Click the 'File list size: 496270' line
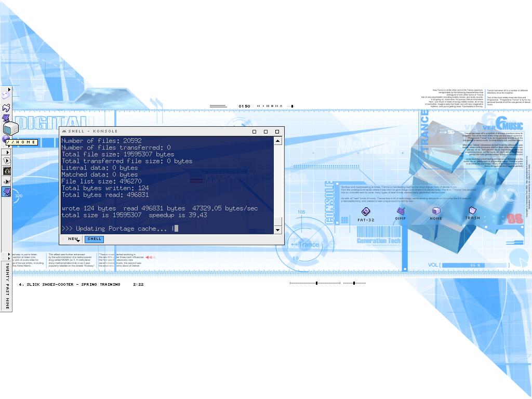This screenshot has height=399, width=532. click(101, 181)
